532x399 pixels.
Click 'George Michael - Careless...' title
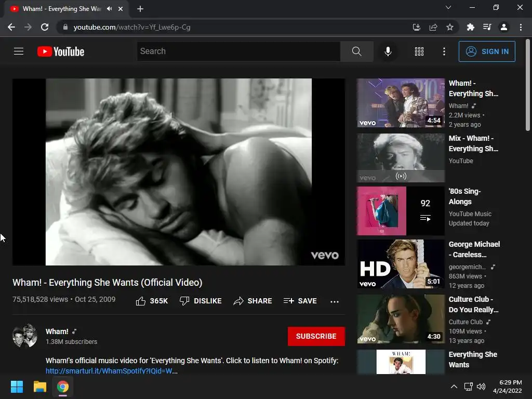coord(474,249)
